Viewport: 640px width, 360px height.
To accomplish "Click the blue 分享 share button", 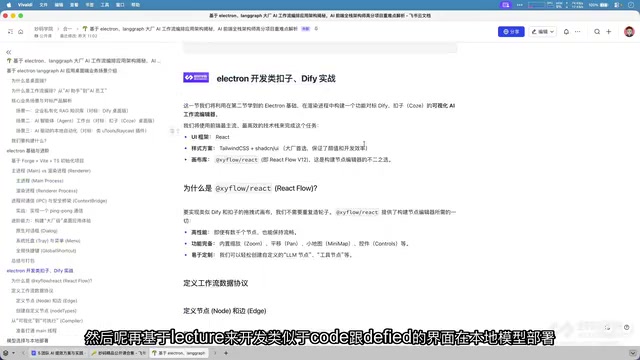I will pyautogui.click(x=511, y=31).
